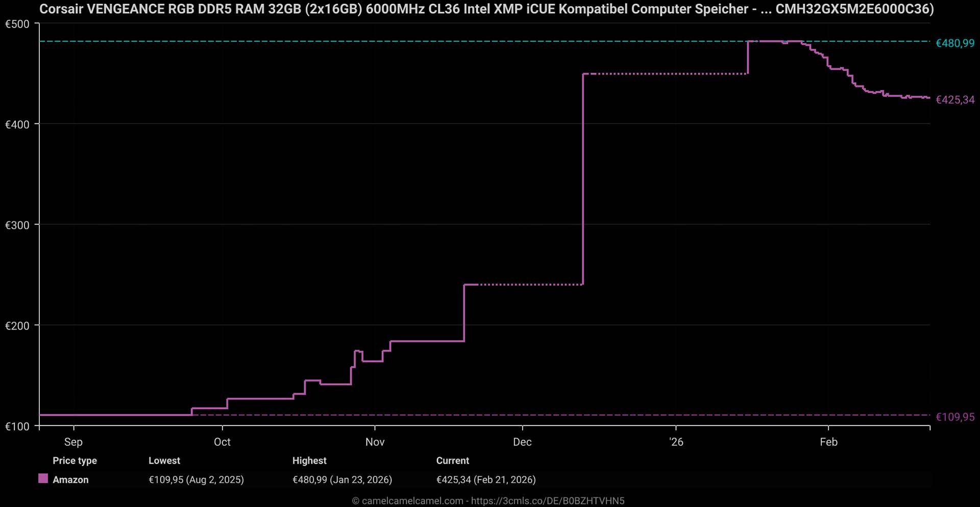
Task: Click the Current column header
Action: coord(453,461)
